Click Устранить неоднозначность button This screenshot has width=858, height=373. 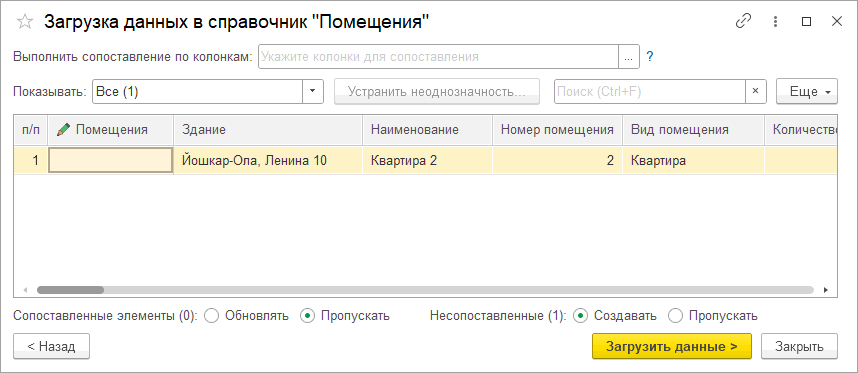coord(437,91)
